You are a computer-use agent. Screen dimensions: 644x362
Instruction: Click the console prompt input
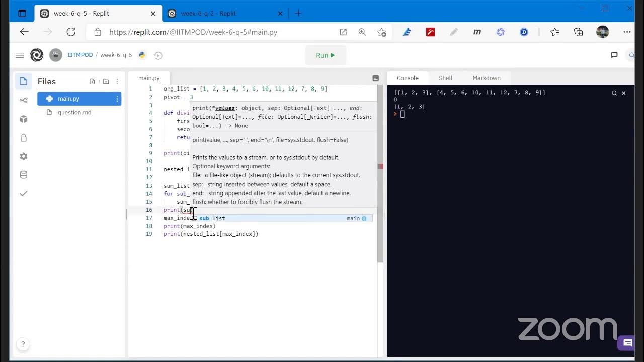[402, 114]
